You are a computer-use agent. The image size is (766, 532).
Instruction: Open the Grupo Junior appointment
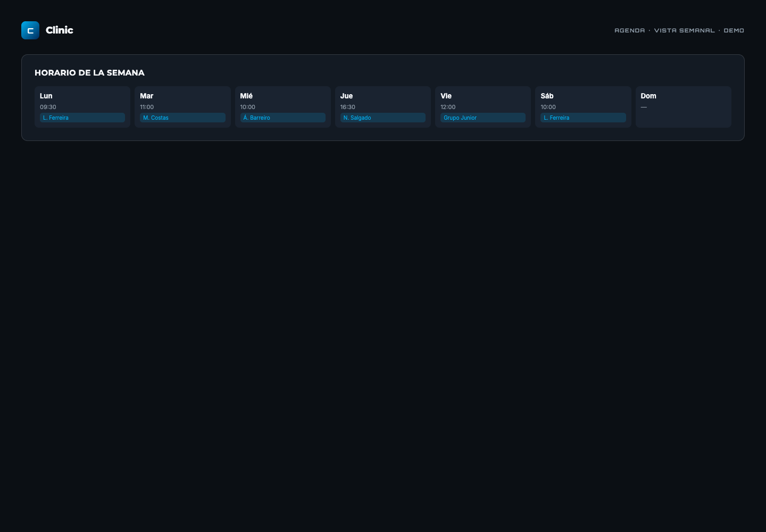483,118
